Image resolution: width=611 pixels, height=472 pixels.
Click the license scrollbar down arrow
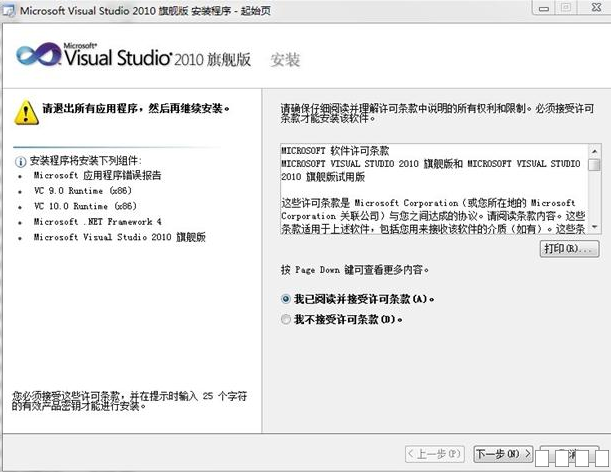594,228
